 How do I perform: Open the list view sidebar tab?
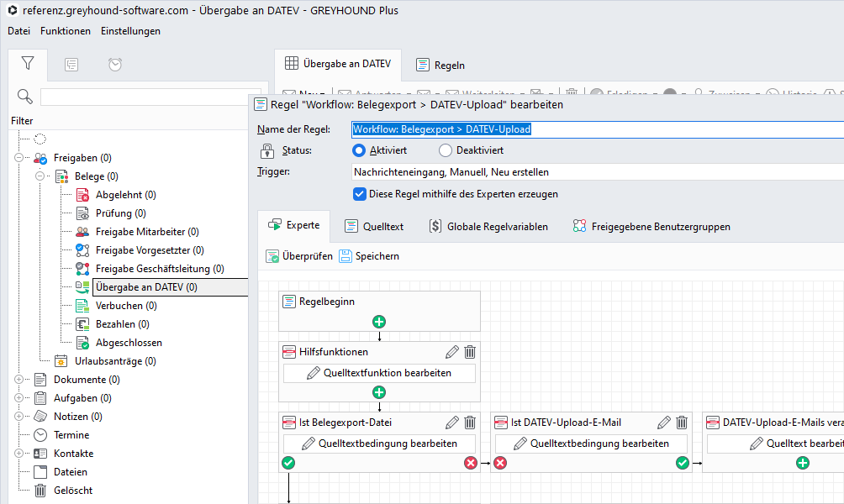71,65
